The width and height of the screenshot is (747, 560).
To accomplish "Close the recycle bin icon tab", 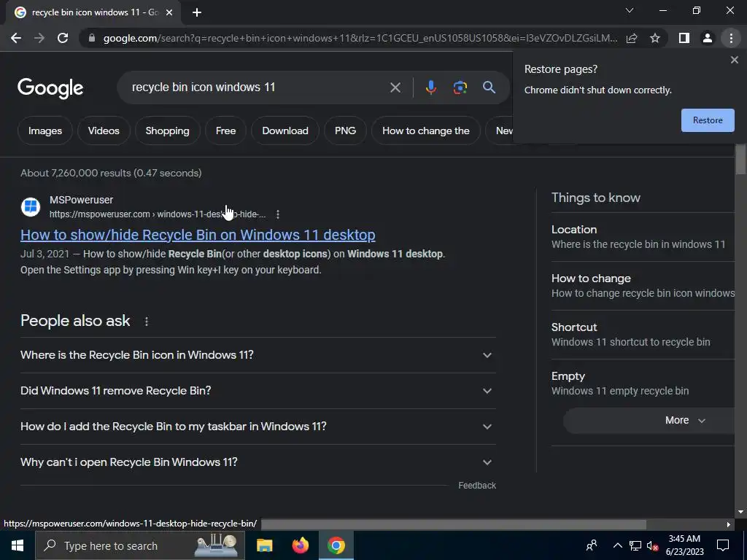I will (x=169, y=13).
